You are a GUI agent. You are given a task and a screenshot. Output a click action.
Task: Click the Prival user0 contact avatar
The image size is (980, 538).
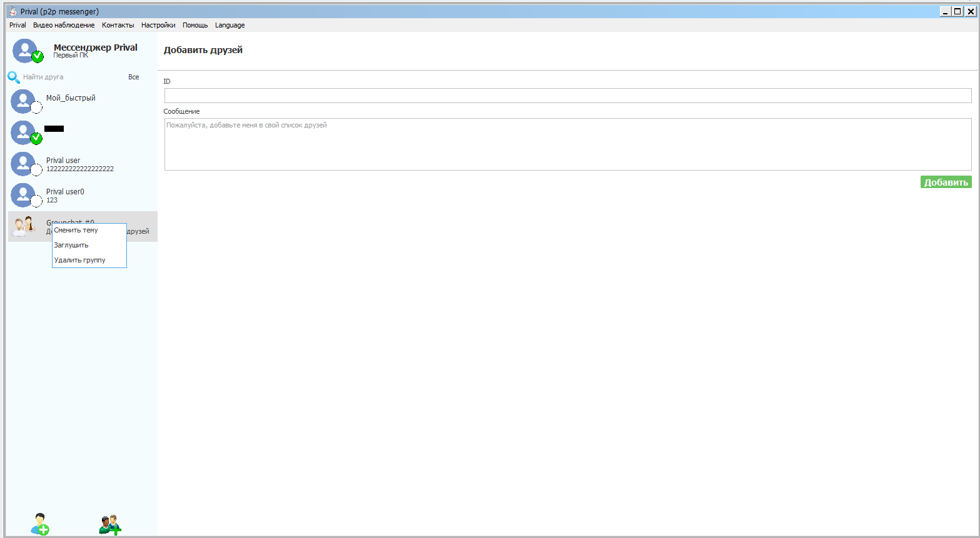coord(23,196)
